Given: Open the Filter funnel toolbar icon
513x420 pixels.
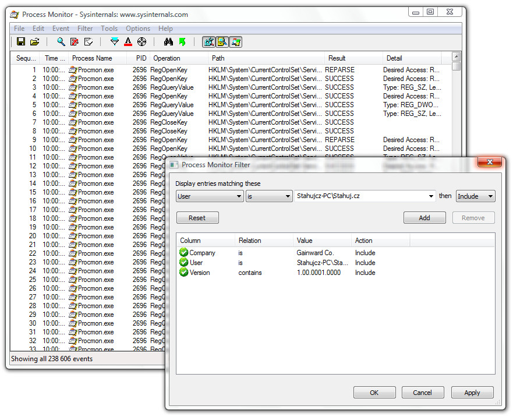Looking at the screenshot, I should pyautogui.click(x=115, y=41).
